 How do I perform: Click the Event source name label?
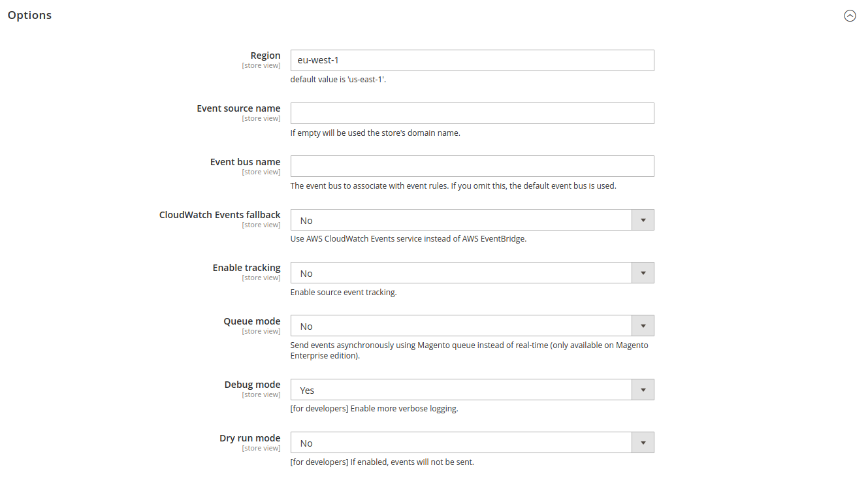tap(238, 108)
